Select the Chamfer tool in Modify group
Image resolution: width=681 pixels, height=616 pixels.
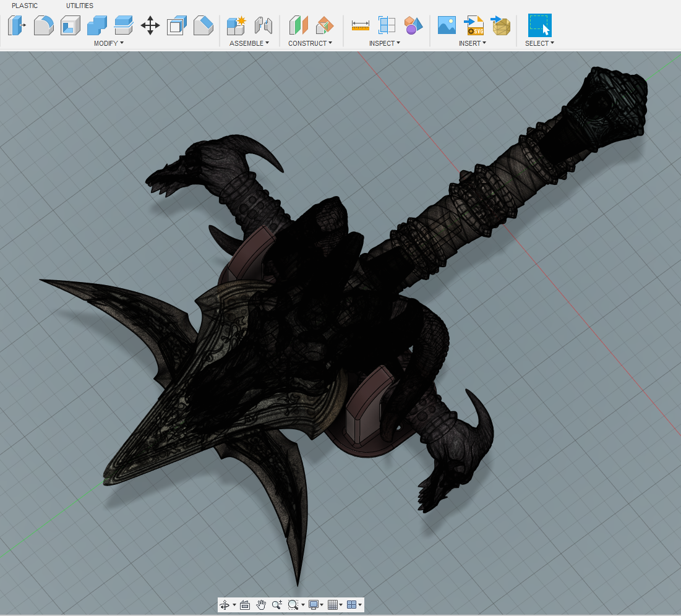pos(203,25)
